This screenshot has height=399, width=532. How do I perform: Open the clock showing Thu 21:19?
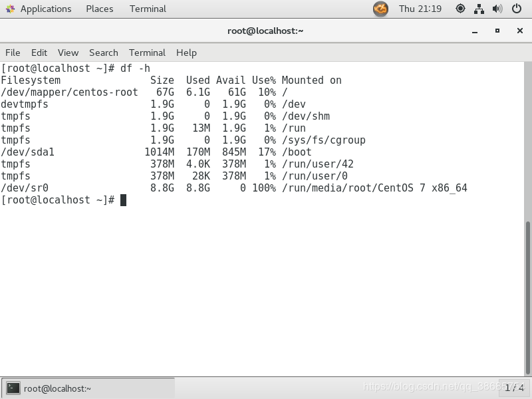(x=420, y=9)
